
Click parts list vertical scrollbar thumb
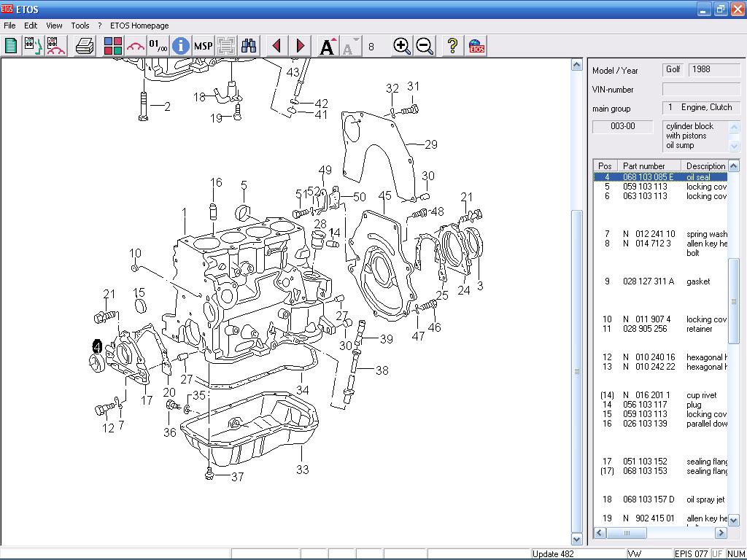pos(734,300)
